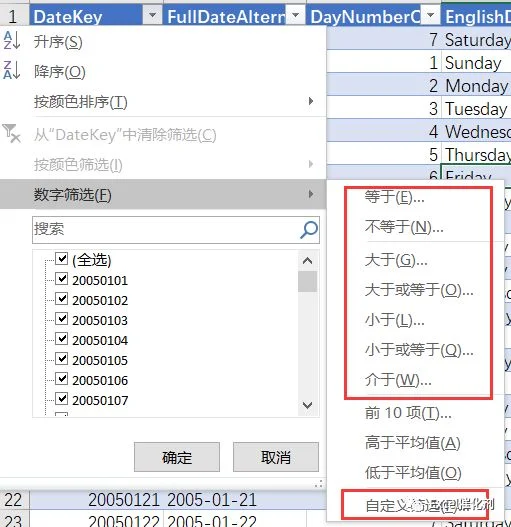Click the cell containing Sunday
This screenshot has height=527, width=511.
point(477,63)
